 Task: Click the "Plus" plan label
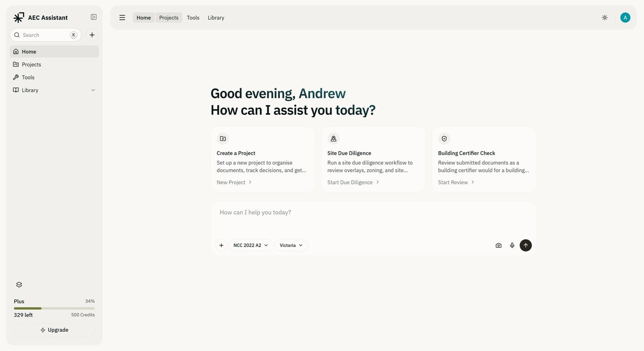(x=19, y=301)
